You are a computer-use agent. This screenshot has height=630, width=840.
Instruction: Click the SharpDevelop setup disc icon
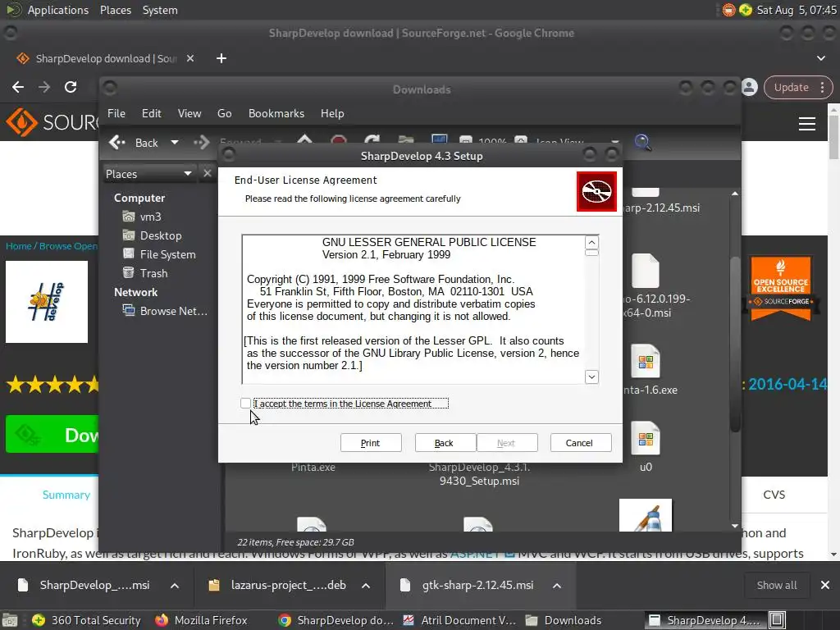pyautogui.click(x=597, y=191)
